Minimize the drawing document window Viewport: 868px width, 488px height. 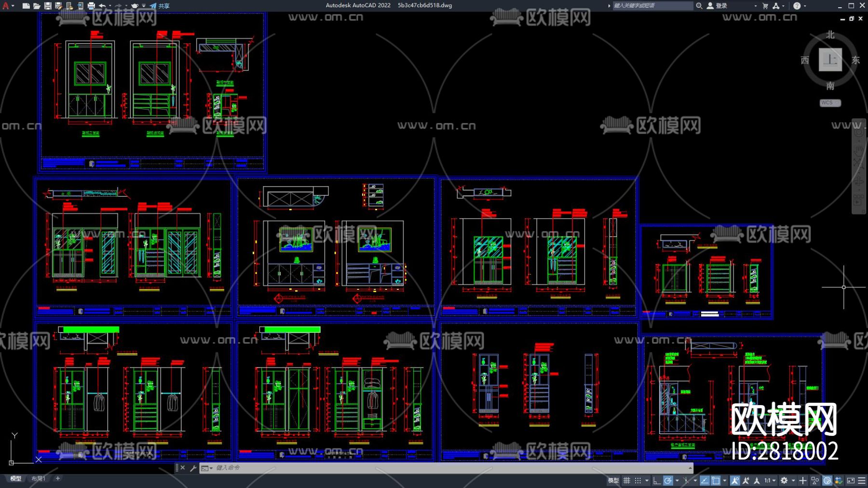[842, 19]
